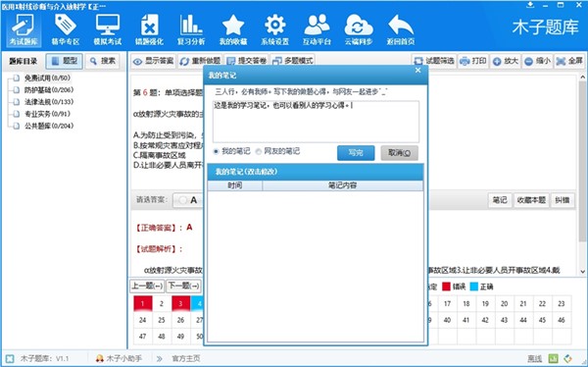Open the 系统设置 gear icon
The width and height of the screenshot is (588, 367).
click(x=274, y=29)
